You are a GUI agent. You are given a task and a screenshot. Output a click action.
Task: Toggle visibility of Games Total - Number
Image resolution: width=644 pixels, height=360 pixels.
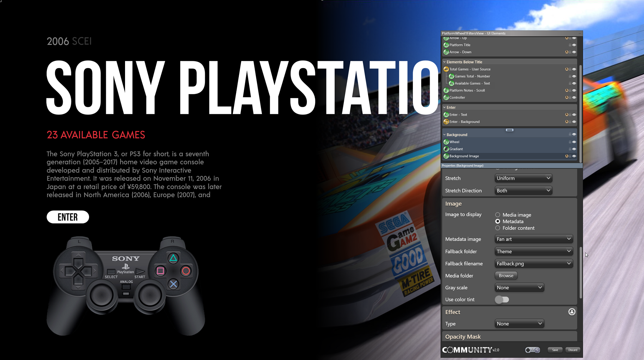coord(574,76)
